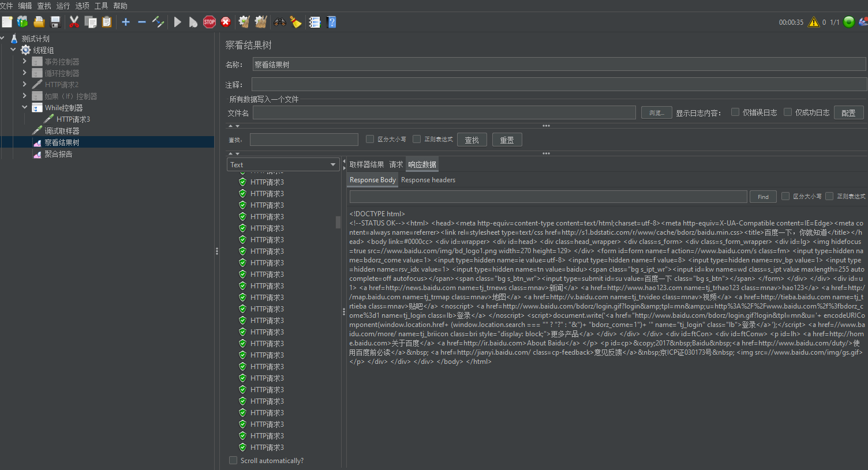Screen dimensions: 868x470
Task: Click the 浏览 browse button
Action: (x=656, y=112)
